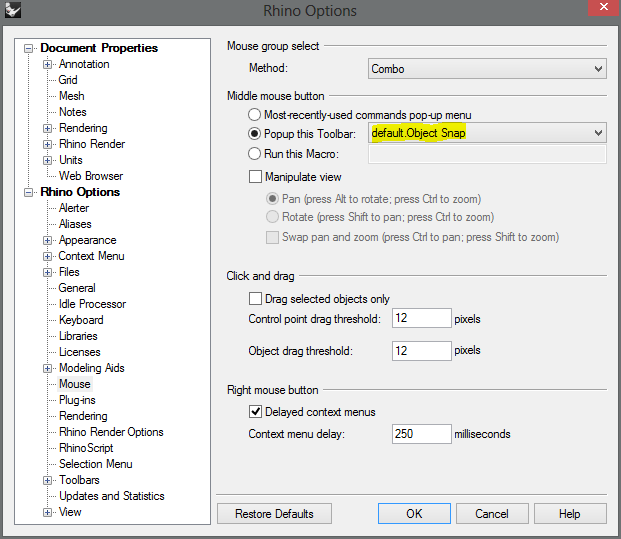Viewport: 621px width, 539px height.
Task: Open the Mesh settings page
Action: (72, 96)
